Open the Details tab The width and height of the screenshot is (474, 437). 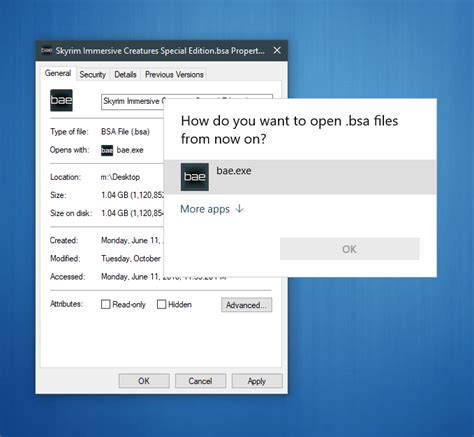[125, 74]
